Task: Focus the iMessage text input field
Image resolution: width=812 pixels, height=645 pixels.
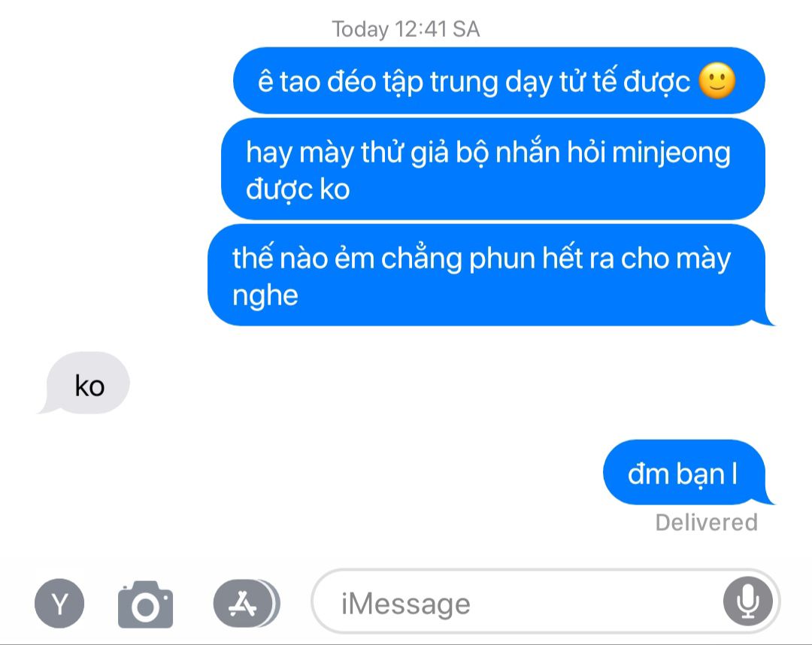Action: click(545, 601)
